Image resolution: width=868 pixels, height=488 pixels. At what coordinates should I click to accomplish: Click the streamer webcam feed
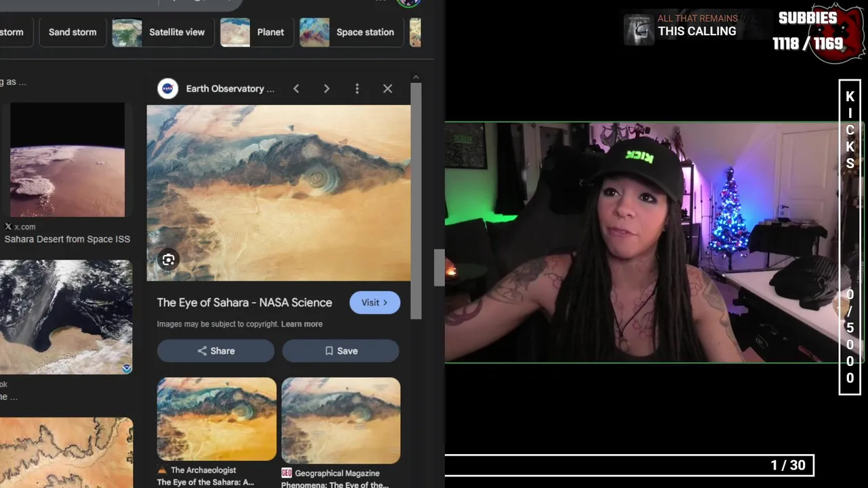coord(643,243)
